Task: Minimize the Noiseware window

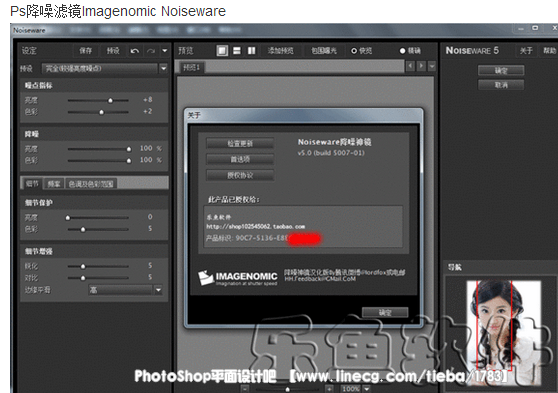Action: [521, 28]
